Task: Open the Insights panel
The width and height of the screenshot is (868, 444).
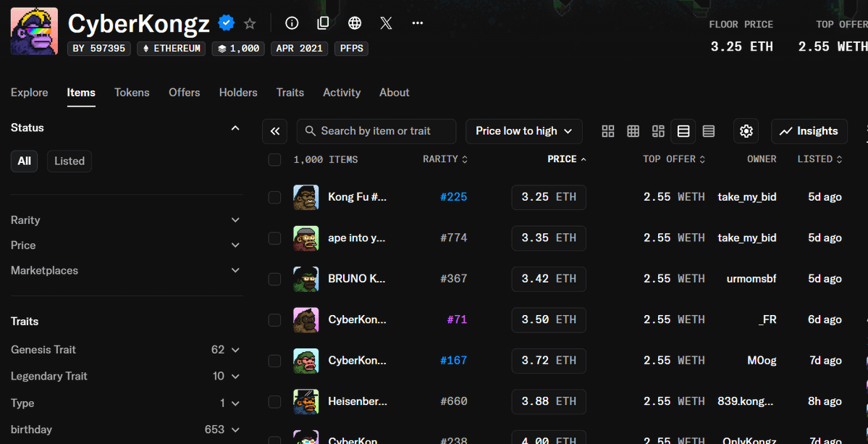Action: click(x=809, y=131)
